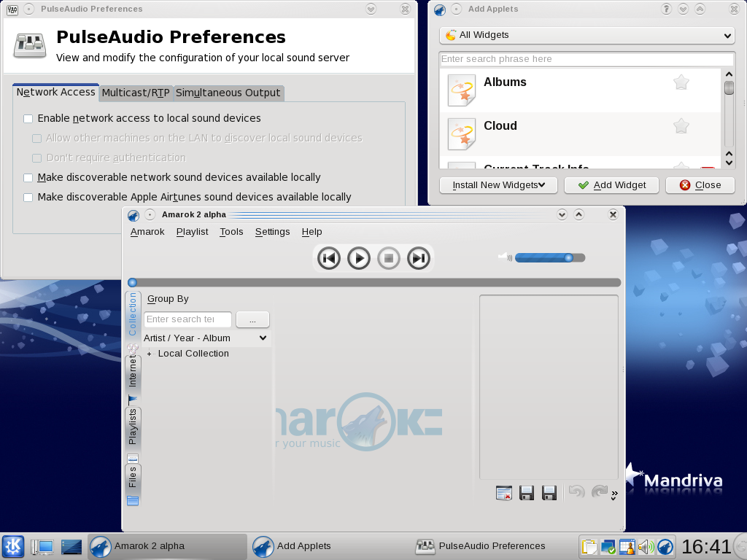
Task: Open the system tray volume speaker icon
Action: (646, 547)
